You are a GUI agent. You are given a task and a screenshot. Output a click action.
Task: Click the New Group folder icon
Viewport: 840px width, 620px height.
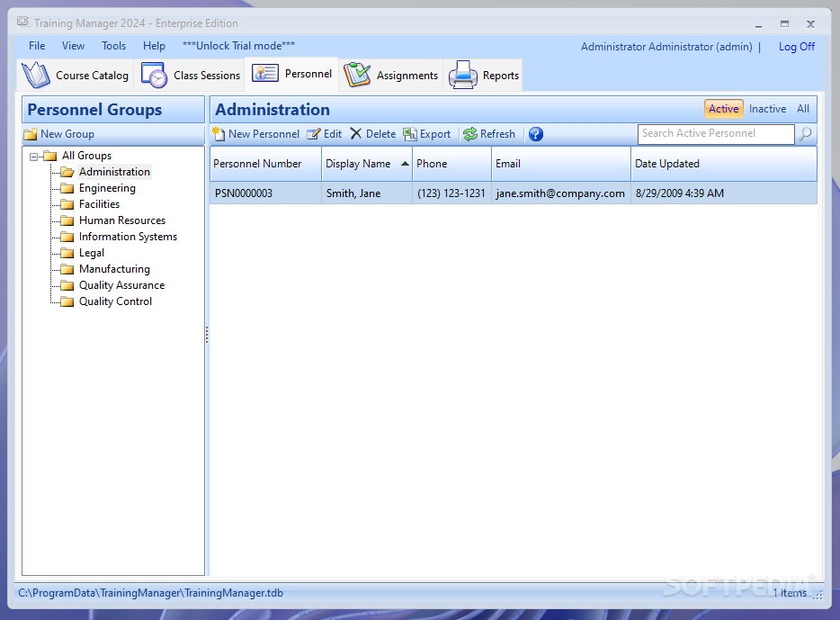point(31,134)
